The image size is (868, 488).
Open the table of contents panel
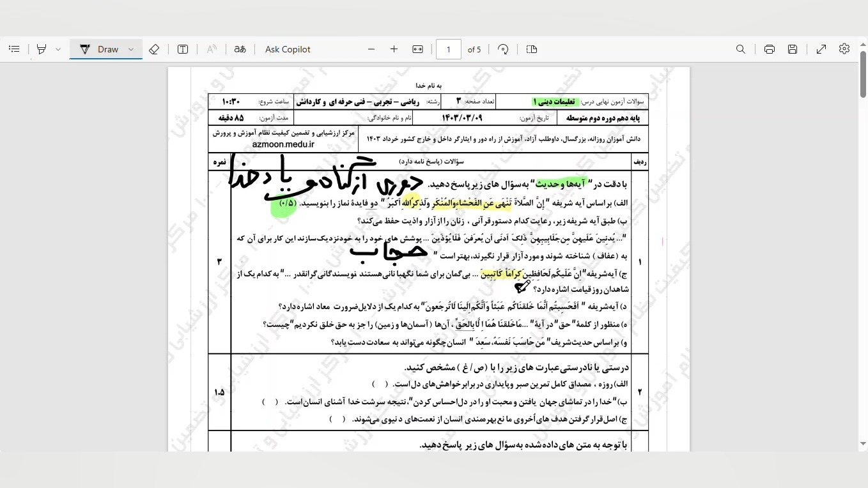(14, 49)
